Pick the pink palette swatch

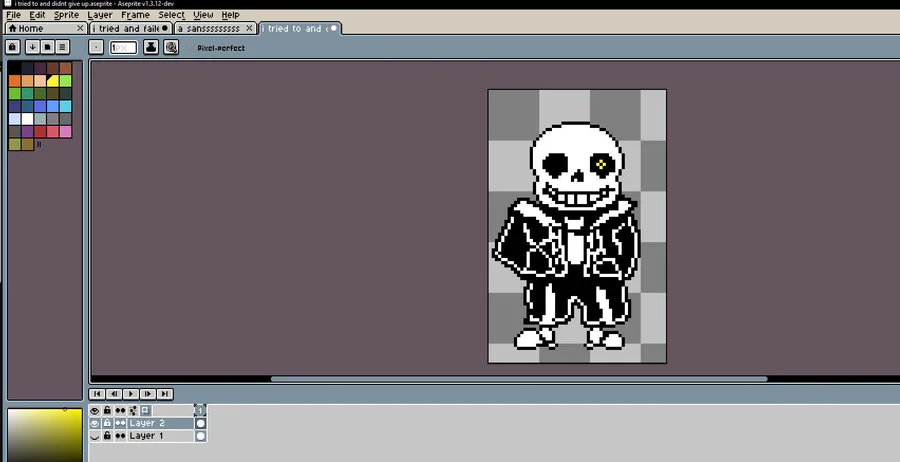click(65, 131)
